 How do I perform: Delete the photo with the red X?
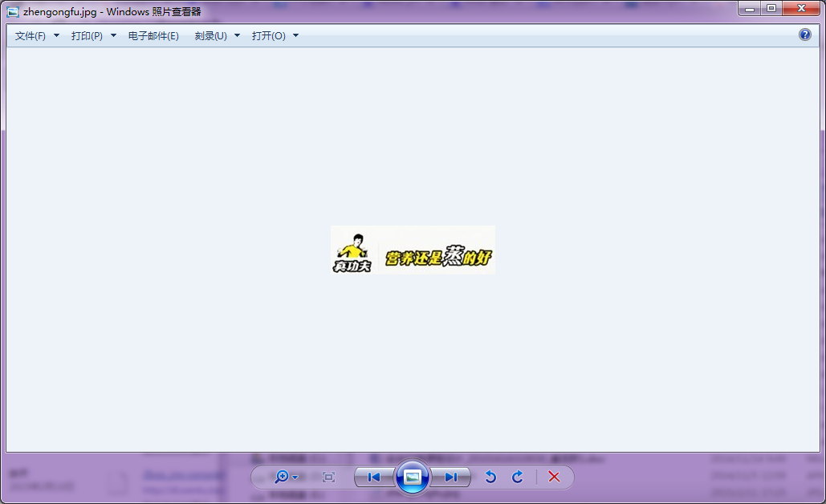pos(554,478)
